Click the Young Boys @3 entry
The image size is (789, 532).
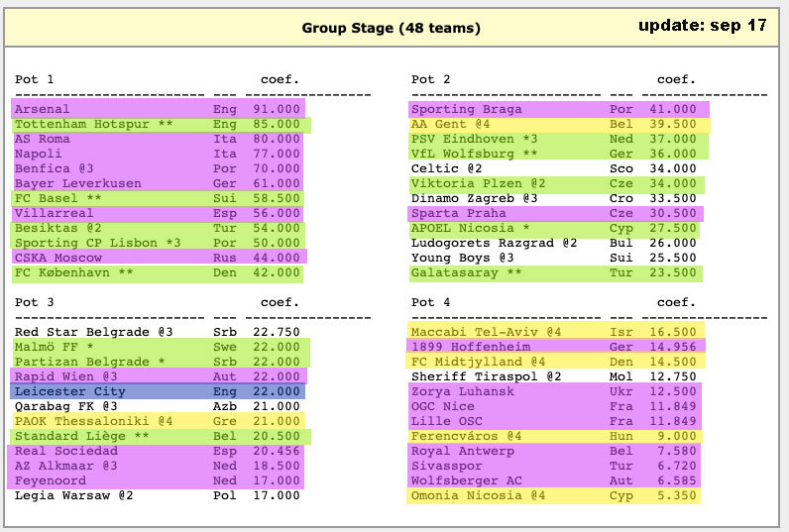coord(553,258)
